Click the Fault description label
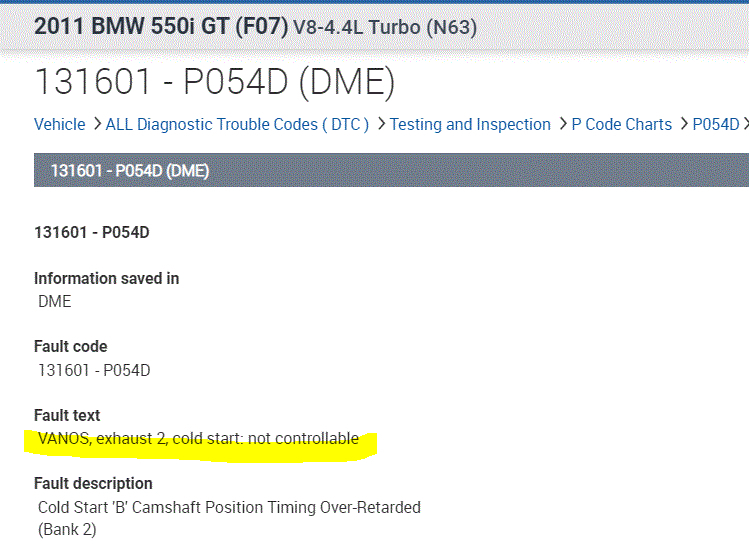749x545 pixels. tap(93, 483)
